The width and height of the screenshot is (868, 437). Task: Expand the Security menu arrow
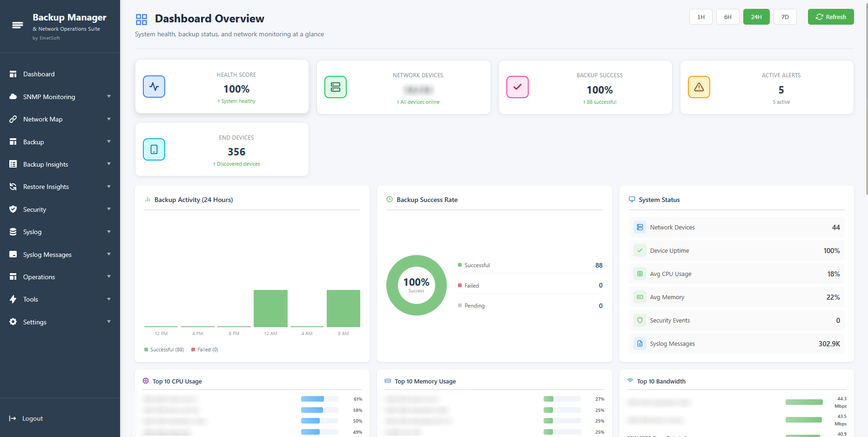click(109, 209)
